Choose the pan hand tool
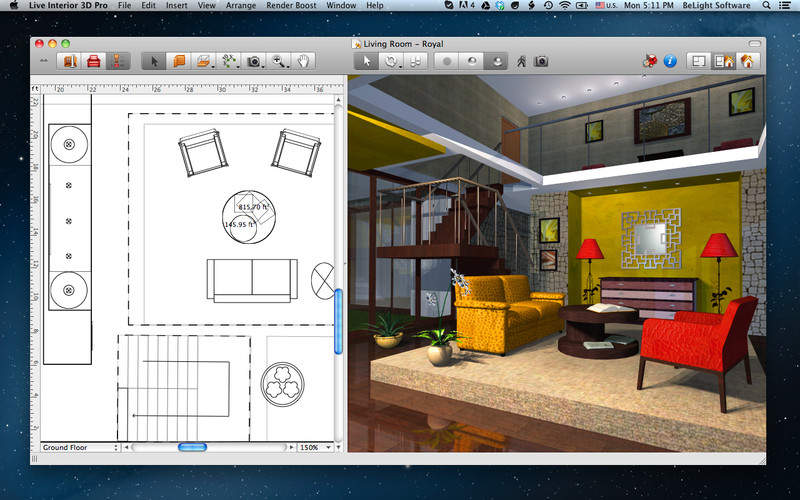The image size is (800, 500). tap(302, 61)
